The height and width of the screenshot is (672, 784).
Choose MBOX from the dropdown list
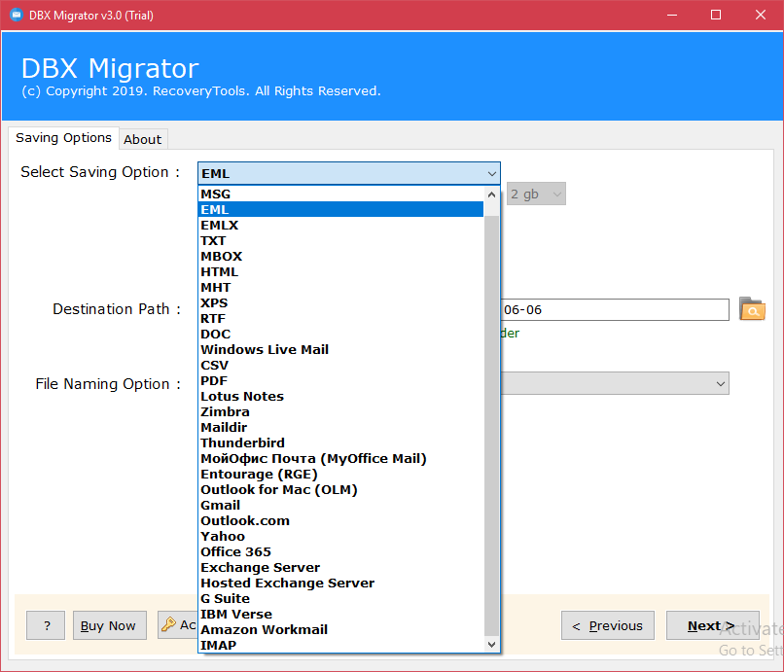pyautogui.click(x=341, y=256)
